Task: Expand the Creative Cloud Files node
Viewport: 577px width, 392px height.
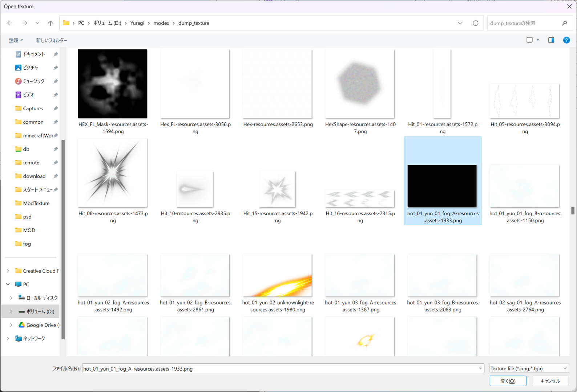Action: (x=8, y=271)
